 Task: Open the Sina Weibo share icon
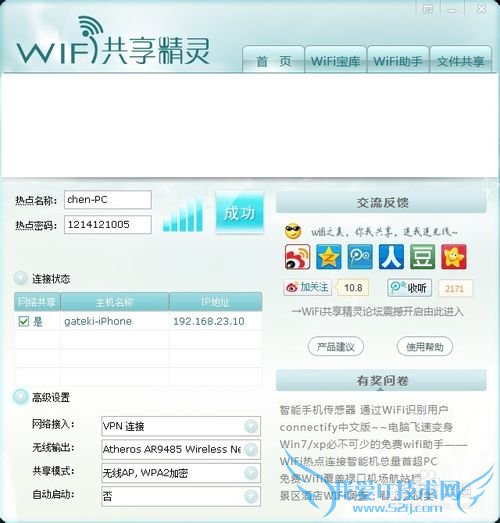click(297, 256)
